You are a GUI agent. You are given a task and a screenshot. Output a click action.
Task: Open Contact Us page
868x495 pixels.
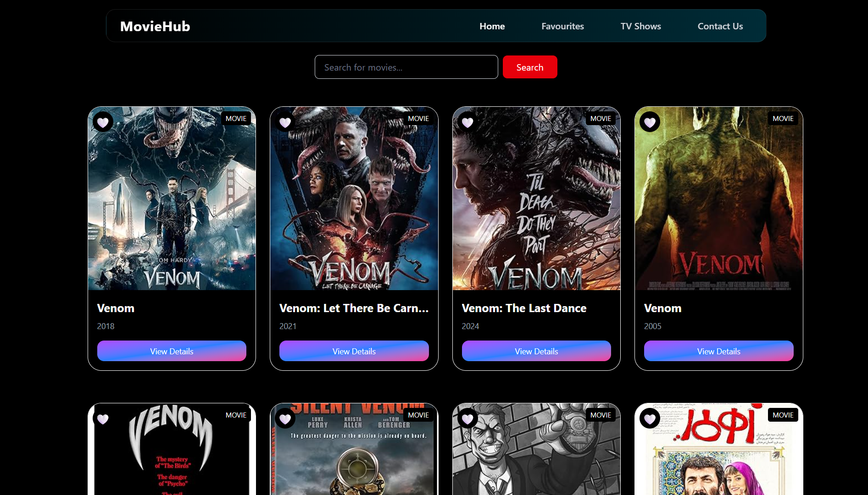coord(720,26)
